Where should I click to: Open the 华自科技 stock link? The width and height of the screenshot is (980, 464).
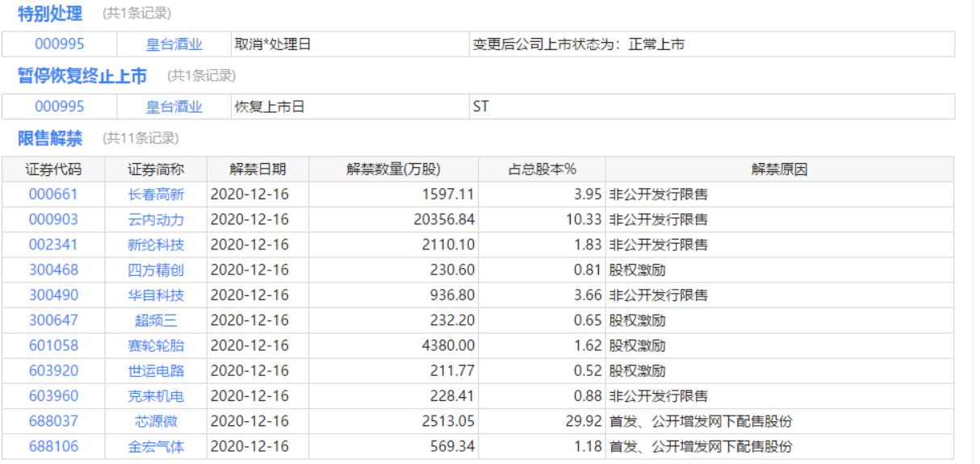point(156,295)
